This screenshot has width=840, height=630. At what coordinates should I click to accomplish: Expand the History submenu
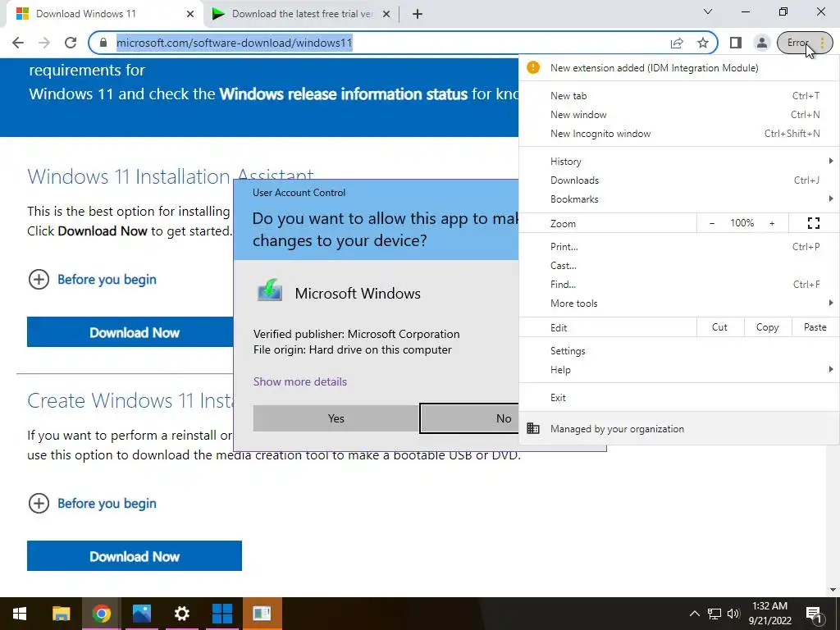[x=678, y=162]
